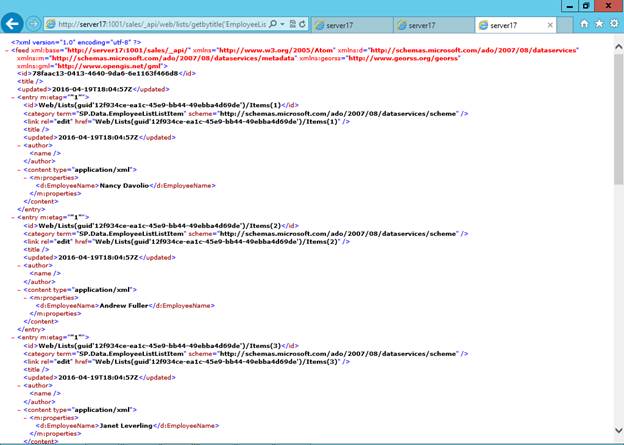Click the Items(3) id line

(161, 345)
